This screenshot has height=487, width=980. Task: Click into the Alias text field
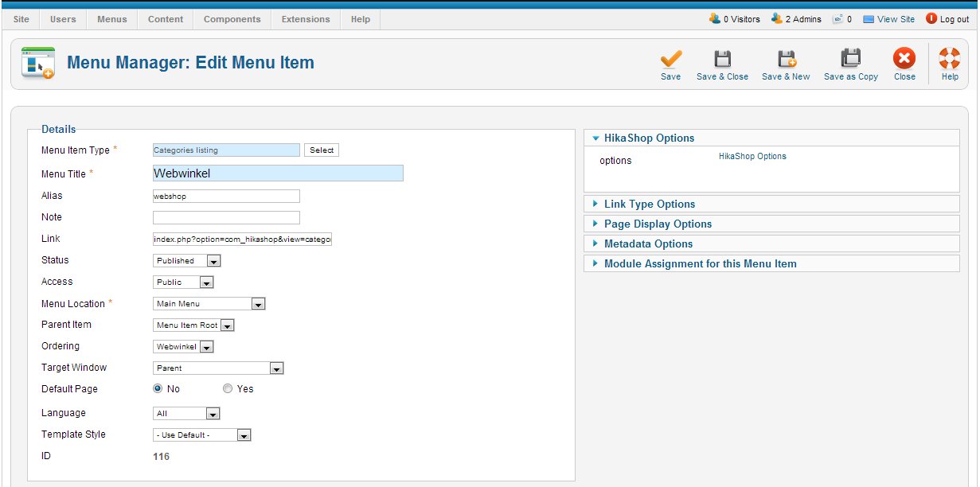click(226, 196)
